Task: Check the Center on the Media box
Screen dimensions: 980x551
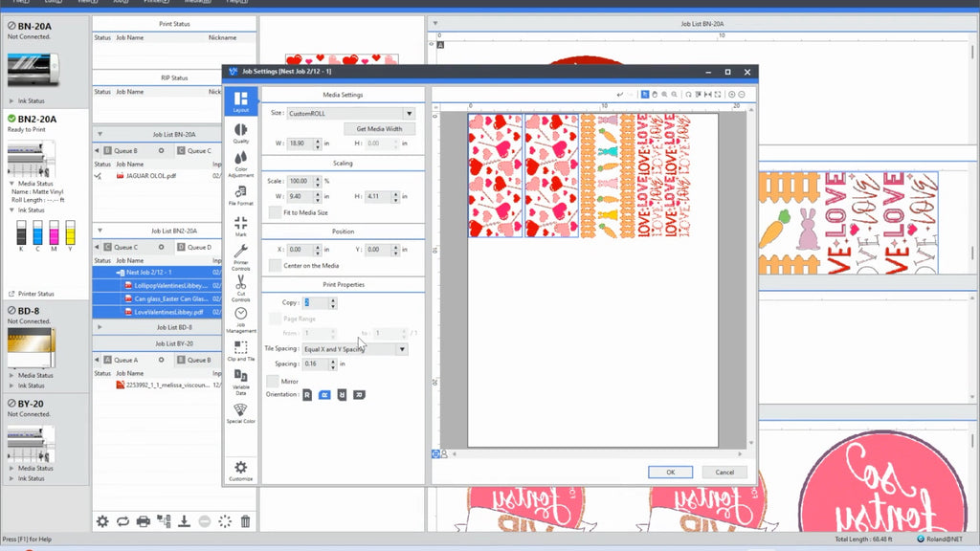Action: click(276, 265)
